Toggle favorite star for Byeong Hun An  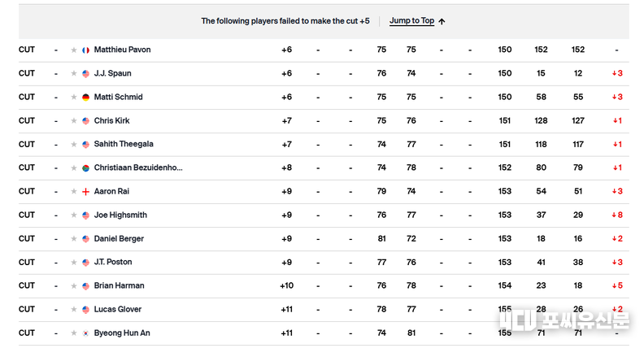[x=74, y=333]
